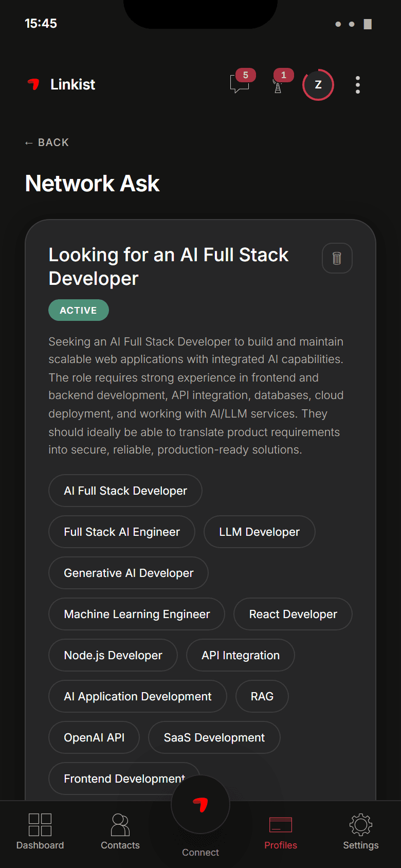Select the Generative AI Developer tag
Viewport: 401px width, 868px height.
[x=129, y=573]
